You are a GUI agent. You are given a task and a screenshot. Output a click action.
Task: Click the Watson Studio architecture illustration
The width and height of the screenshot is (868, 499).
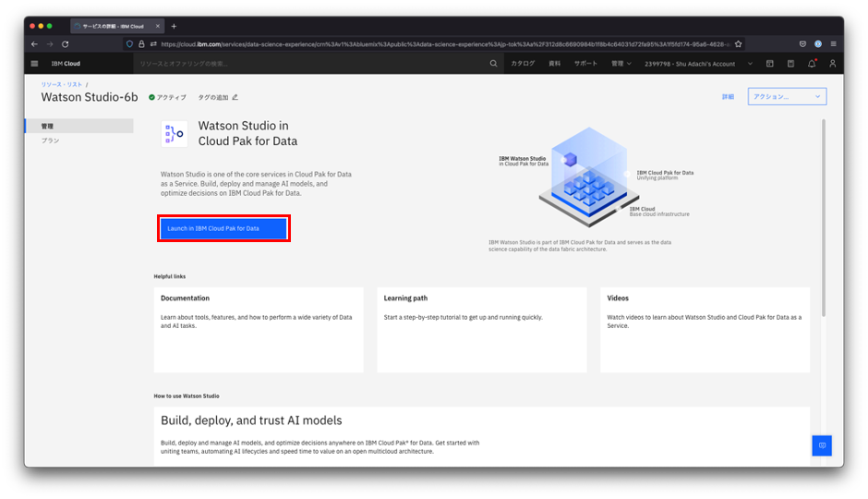coord(589,177)
